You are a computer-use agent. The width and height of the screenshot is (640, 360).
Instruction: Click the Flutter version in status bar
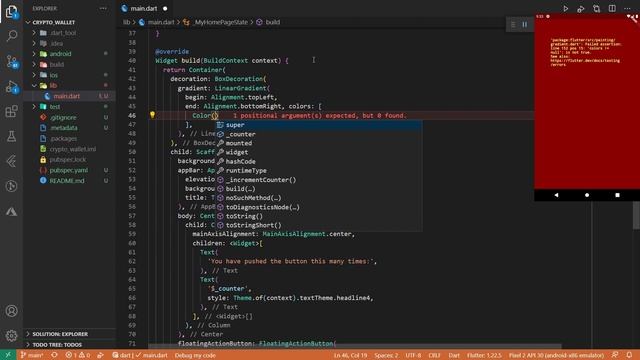pyautogui.click(x=484, y=355)
